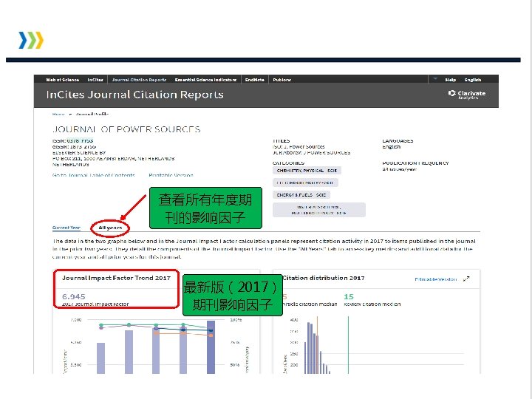Select the MATERIALS SCIENCE, MULTIDISCIPLINARY category chip
Image resolution: width=532 pixels, height=399 pixels.
pos(319,210)
